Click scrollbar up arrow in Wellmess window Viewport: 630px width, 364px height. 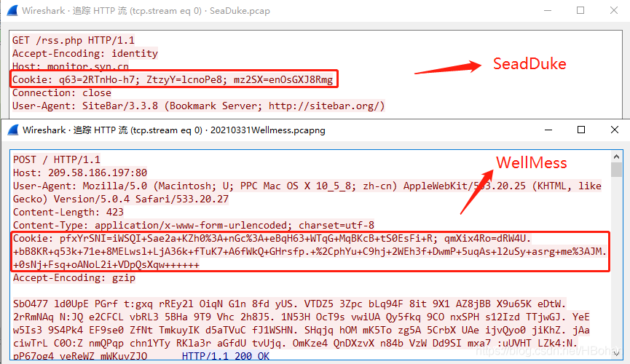pyautogui.click(x=616, y=157)
